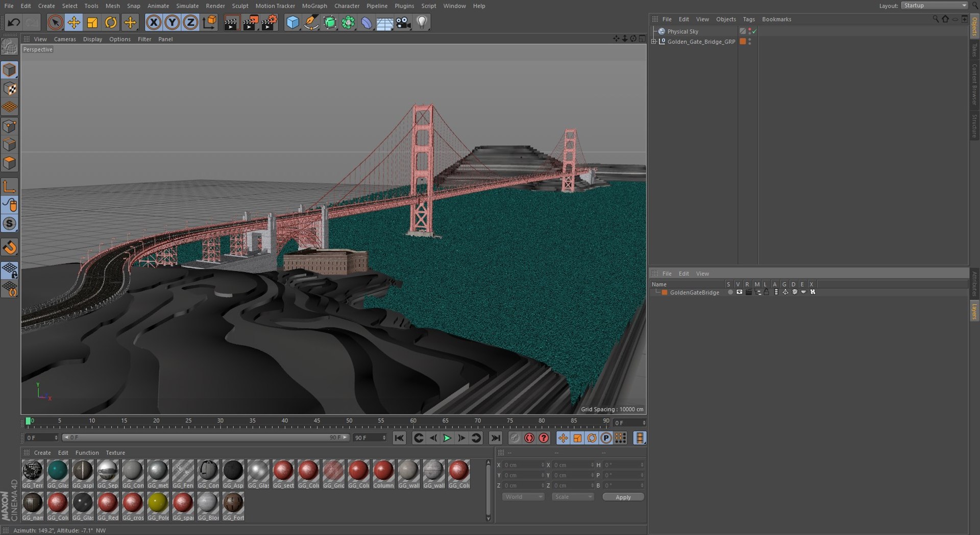Open Edit Render Settings icon
980x535 pixels.
pyautogui.click(x=269, y=22)
